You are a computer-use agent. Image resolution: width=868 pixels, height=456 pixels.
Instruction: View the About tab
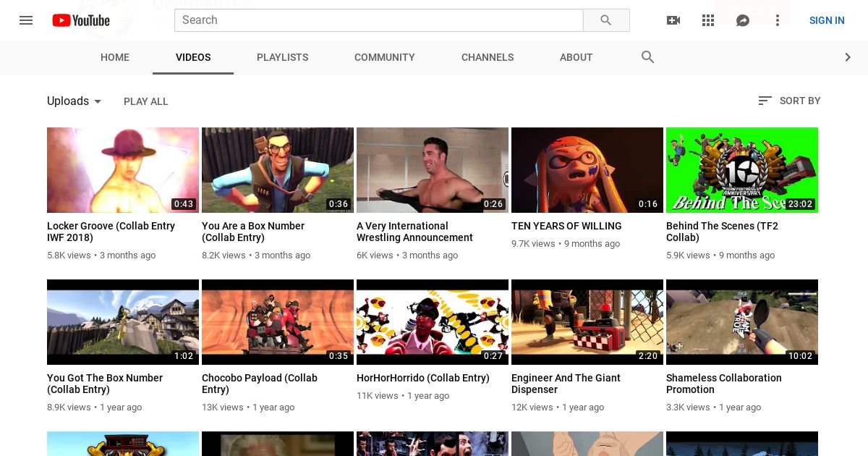(576, 57)
